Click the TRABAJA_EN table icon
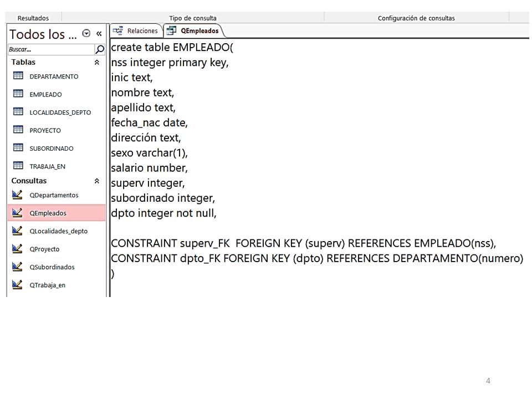 click(x=18, y=166)
